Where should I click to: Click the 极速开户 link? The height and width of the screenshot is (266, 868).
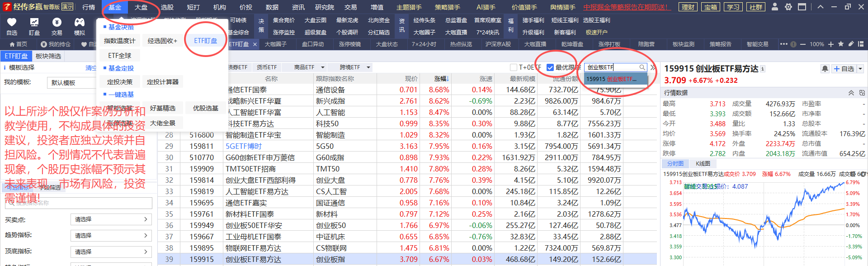(597, 32)
